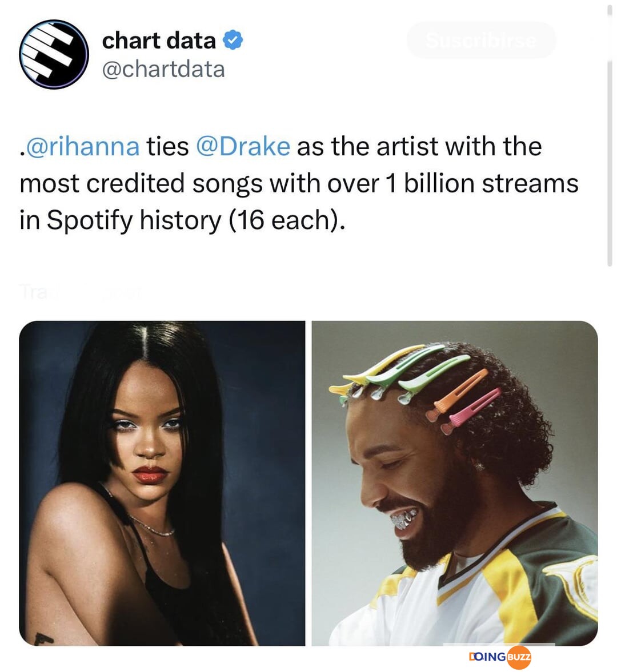This screenshot has height=672, width=617.
Task: Open the @rihanna mention link
Action: pyautogui.click(x=83, y=146)
